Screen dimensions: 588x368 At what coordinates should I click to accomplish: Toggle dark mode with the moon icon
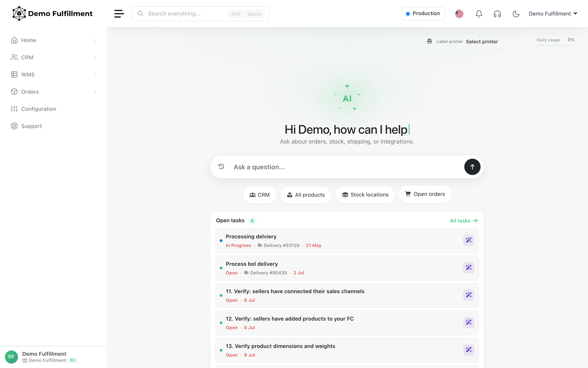(516, 14)
